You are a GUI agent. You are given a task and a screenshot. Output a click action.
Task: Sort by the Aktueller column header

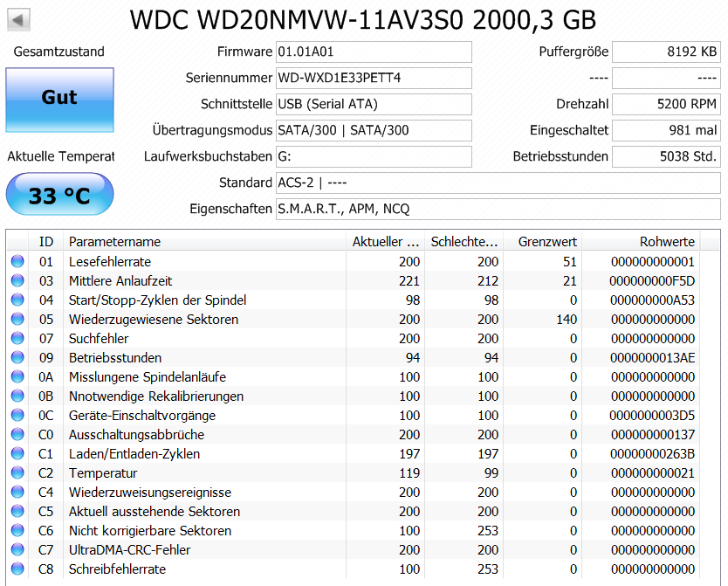(385, 241)
